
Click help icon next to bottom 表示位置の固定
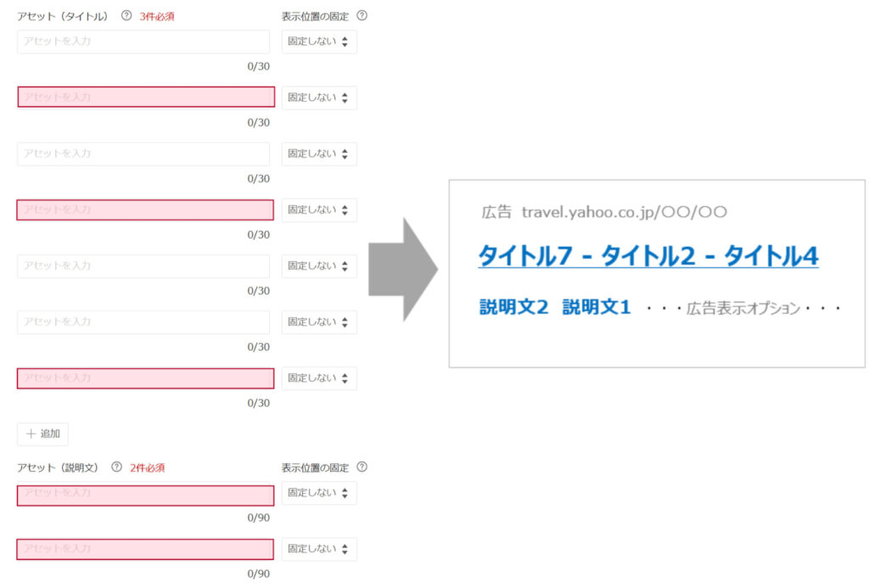pyautogui.click(x=363, y=468)
